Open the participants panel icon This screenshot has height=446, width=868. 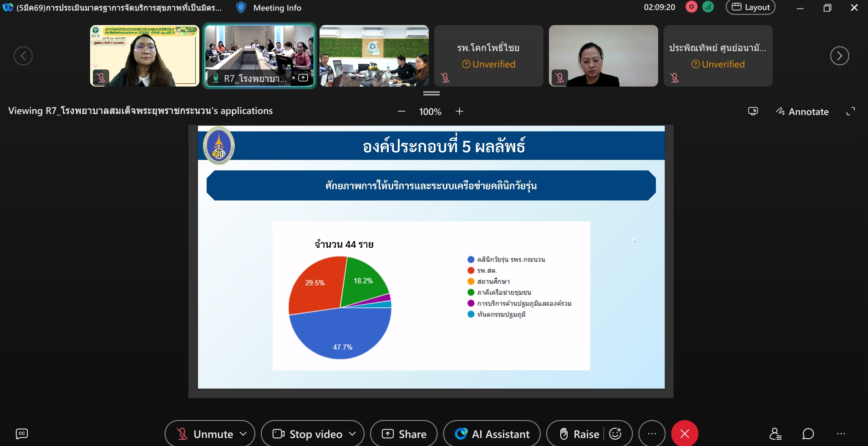click(x=775, y=434)
